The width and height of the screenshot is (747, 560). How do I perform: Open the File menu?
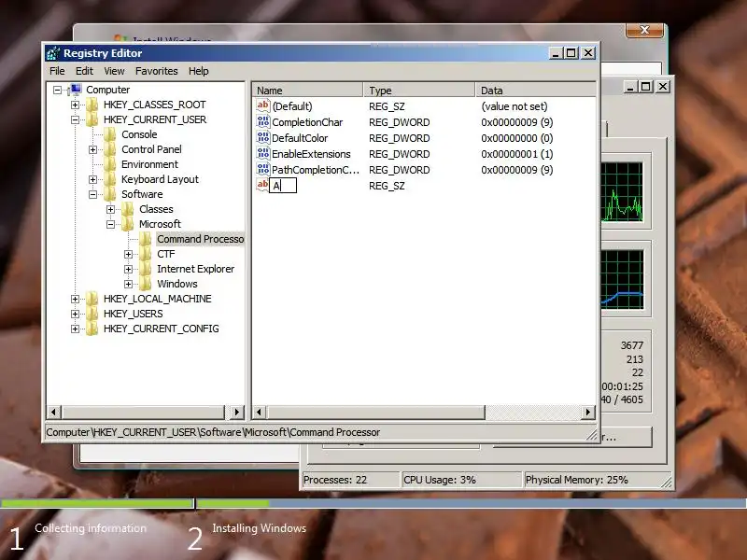click(x=57, y=71)
